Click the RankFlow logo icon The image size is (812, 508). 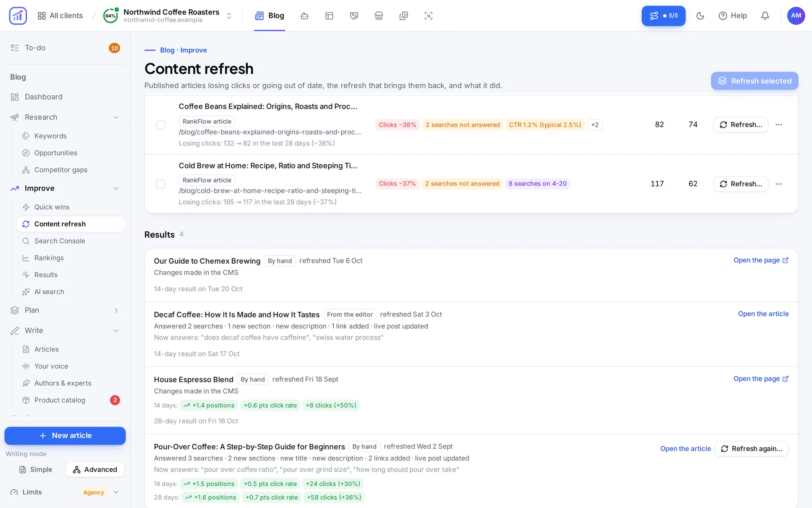pos(18,16)
